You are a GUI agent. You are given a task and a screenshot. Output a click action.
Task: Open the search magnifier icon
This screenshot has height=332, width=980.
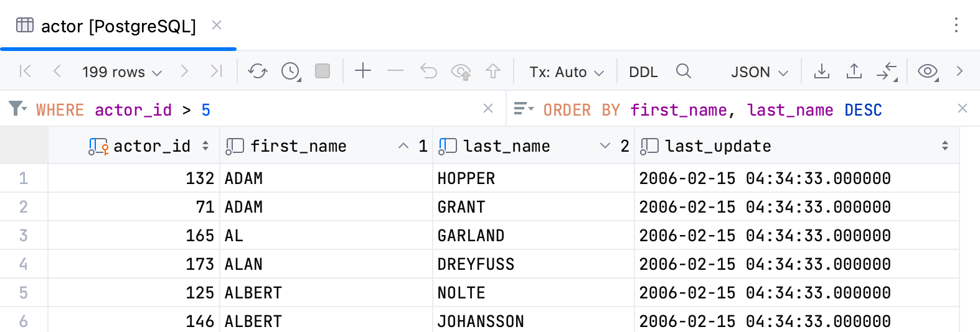pos(683,71)
